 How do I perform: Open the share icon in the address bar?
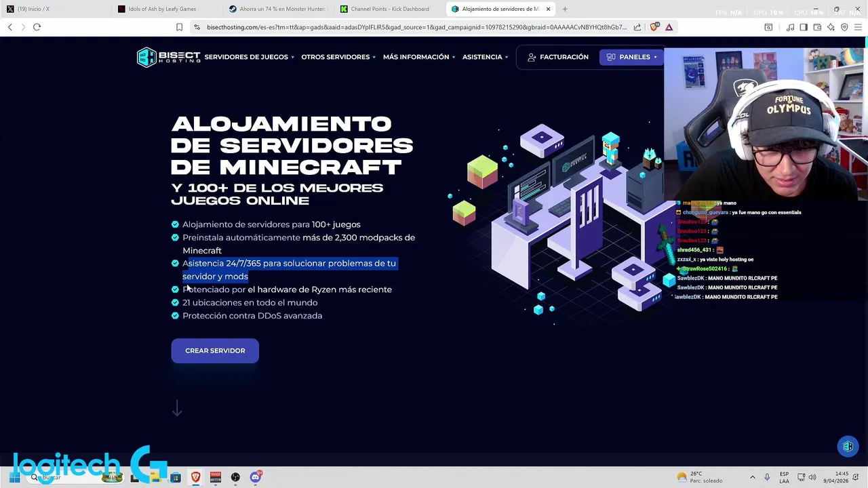click(637, 27)
